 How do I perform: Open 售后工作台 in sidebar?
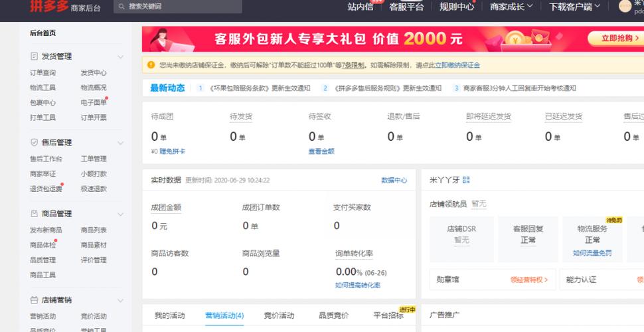click(x=46, y=159)
